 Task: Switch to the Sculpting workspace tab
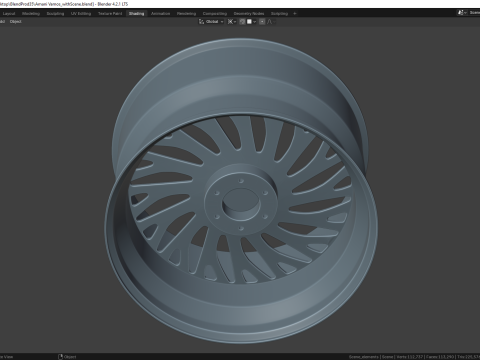point(55,13)
